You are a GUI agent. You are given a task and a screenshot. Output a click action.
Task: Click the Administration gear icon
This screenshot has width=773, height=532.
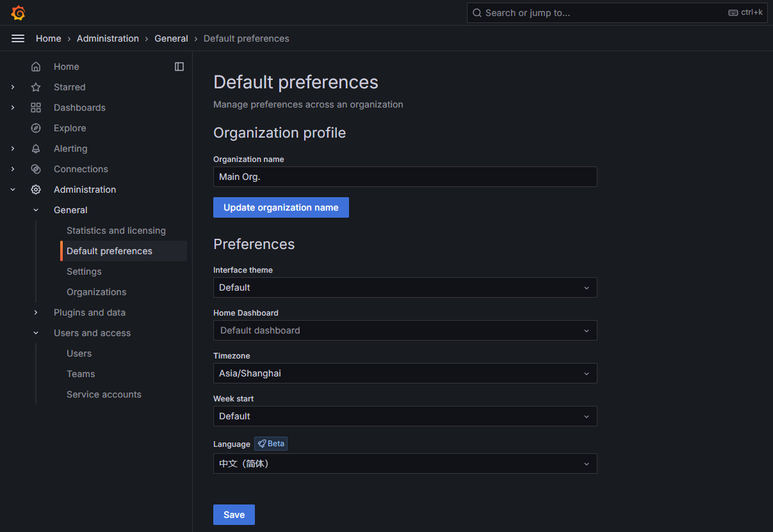[x=36, y=189]
